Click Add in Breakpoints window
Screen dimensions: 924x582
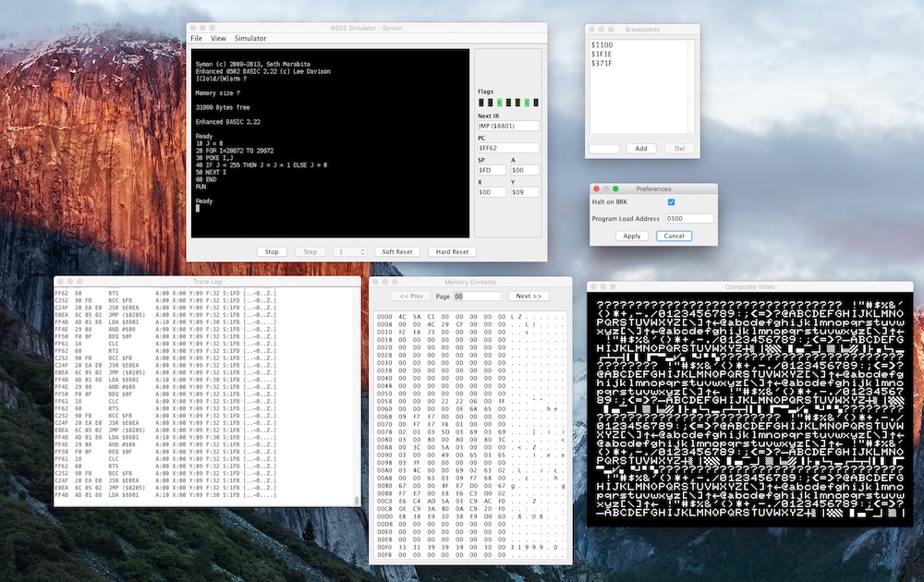tap(641, 149)
